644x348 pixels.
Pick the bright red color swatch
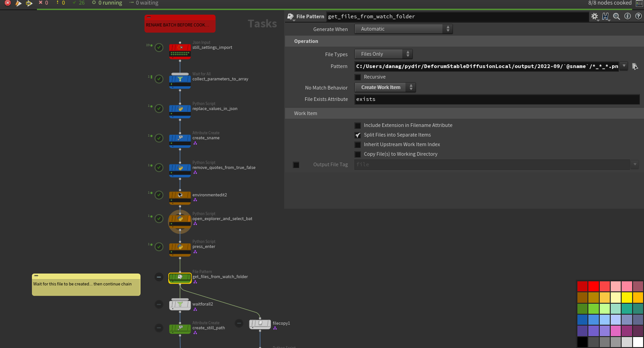(x=593, y=286)
